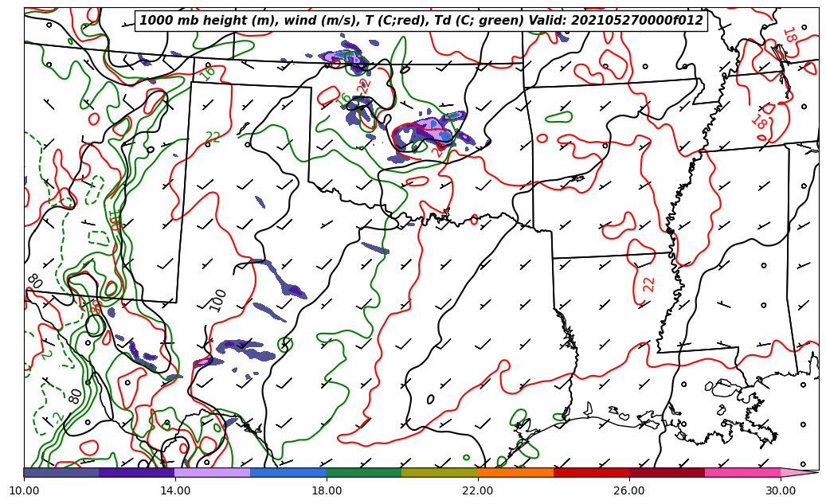Select the dark maroon 26–28 colorbar segment
This screenshot has width=826, height=504.
point(667,472)
